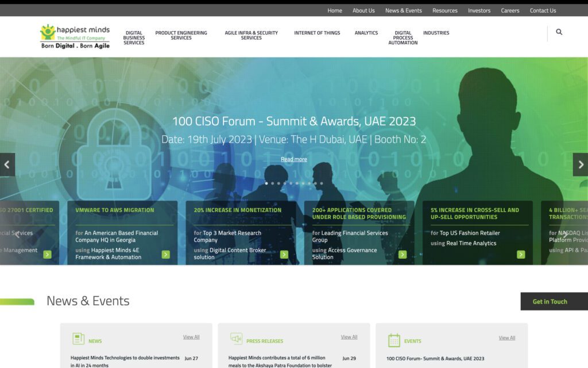Click 'Top 3 Market Research Company' text
The height and width of the screenshot is (368, 588).
[227, 236]
